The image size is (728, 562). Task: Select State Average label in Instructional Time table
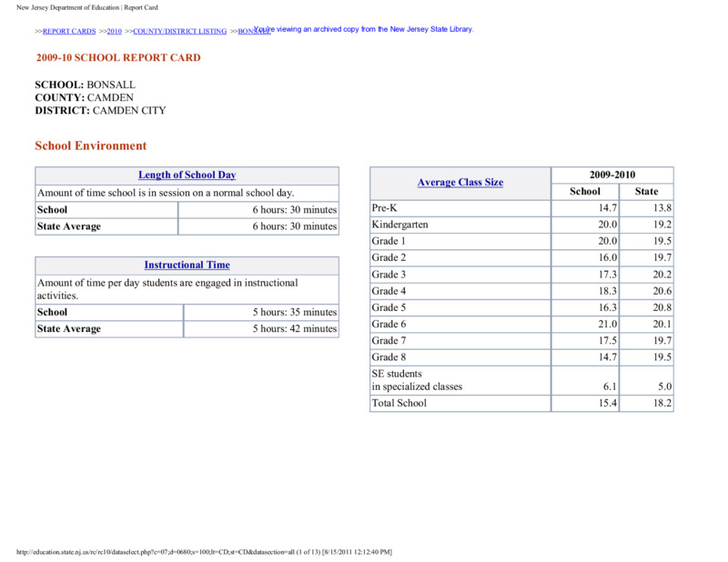click(69, 329)
